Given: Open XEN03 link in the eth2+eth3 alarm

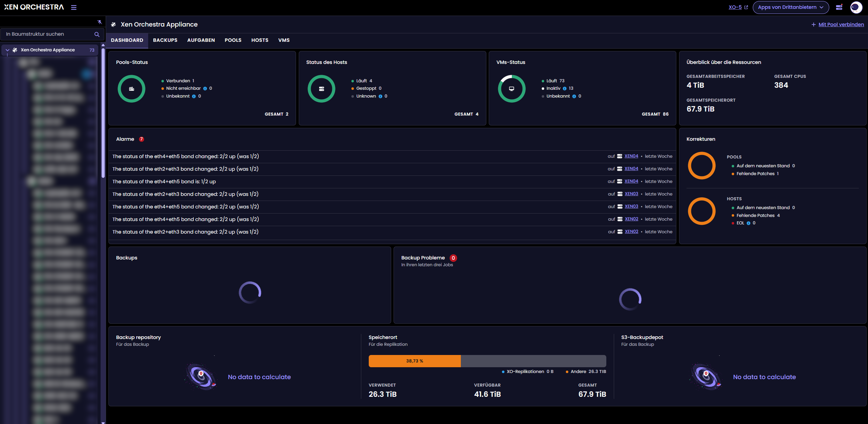Looking at the screenshot, I should [631, 194].
